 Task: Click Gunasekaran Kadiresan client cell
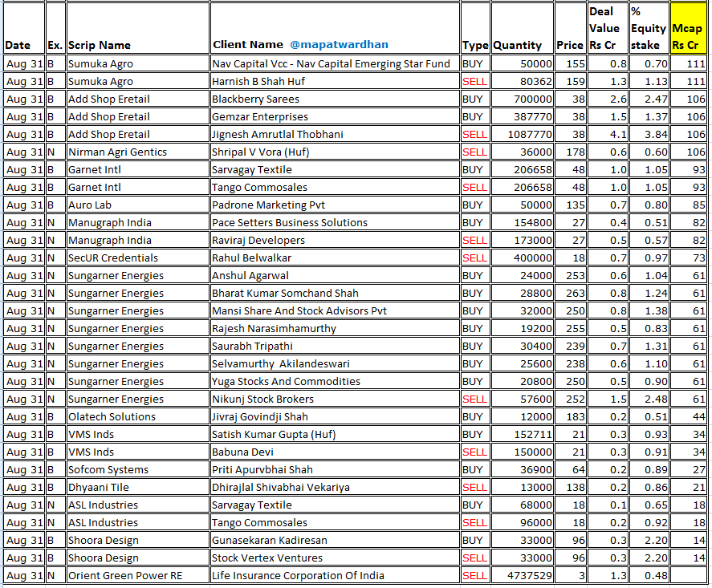tap(335, 541)
